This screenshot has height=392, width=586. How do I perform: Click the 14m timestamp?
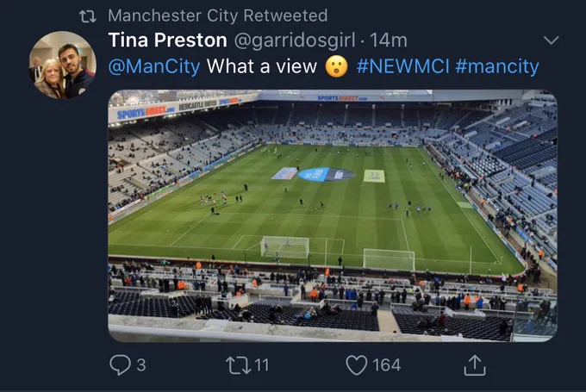[x=389, y=40]
